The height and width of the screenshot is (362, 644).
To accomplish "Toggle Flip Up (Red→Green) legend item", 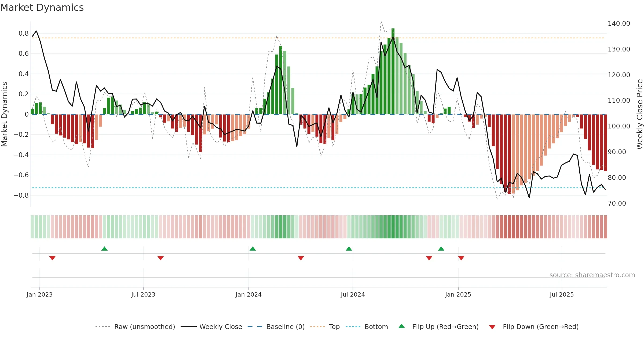I will [439, 327].
